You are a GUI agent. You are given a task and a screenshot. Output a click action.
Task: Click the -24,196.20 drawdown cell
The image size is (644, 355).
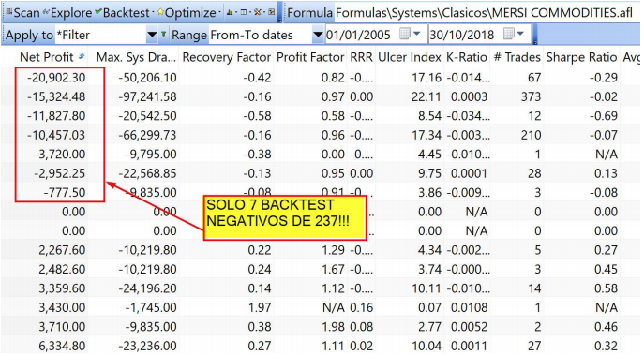pos(147,288)
